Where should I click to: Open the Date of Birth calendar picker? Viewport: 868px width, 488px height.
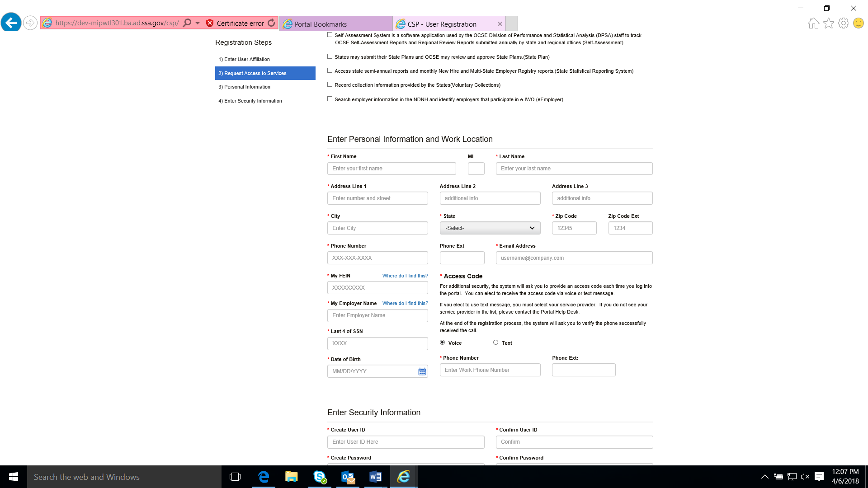422,371
